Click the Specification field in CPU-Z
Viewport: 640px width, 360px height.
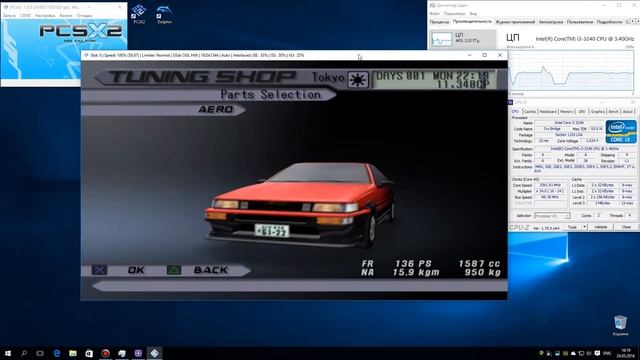[585, 149]
